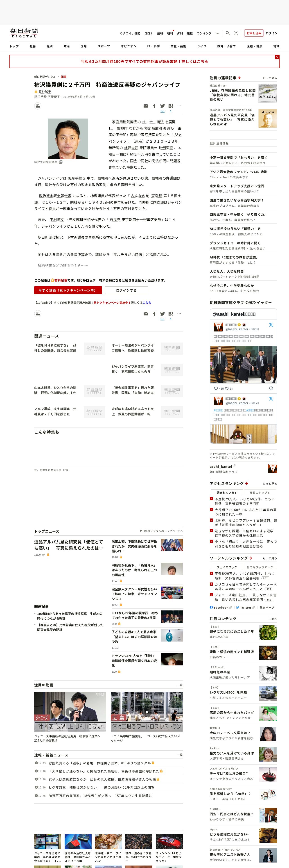The width and height of the screenshot is (289, 868).
Task: Click reply bubble icon on first tweet
Action: point(216,388)
